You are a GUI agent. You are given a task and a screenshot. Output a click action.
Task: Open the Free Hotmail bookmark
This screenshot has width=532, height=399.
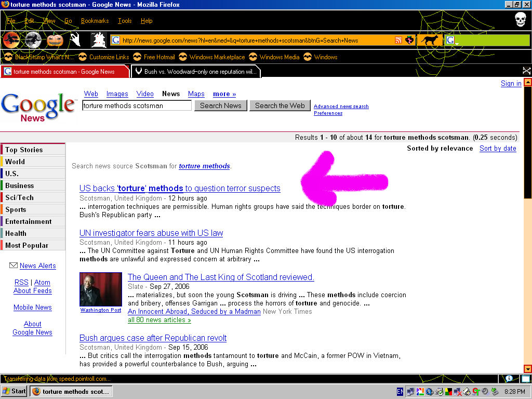click(154, 57)
